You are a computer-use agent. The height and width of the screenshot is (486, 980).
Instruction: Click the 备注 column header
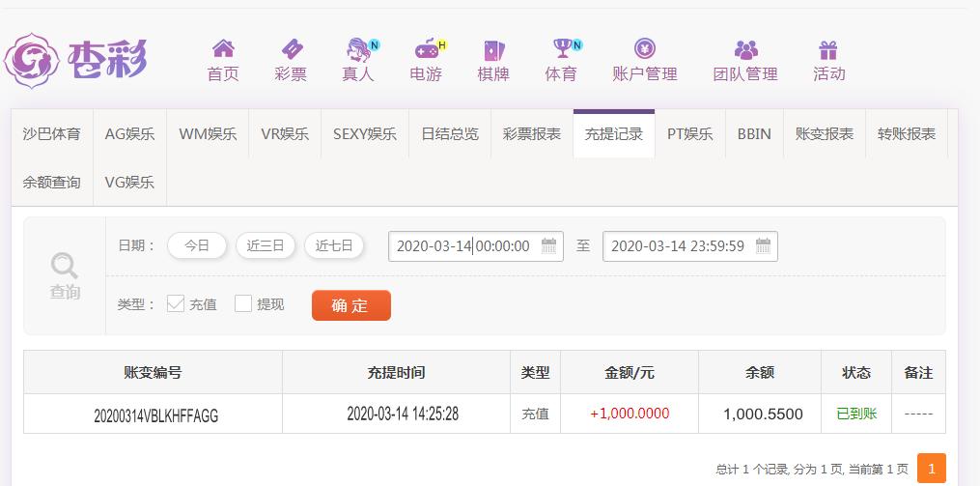coord(918,373)
